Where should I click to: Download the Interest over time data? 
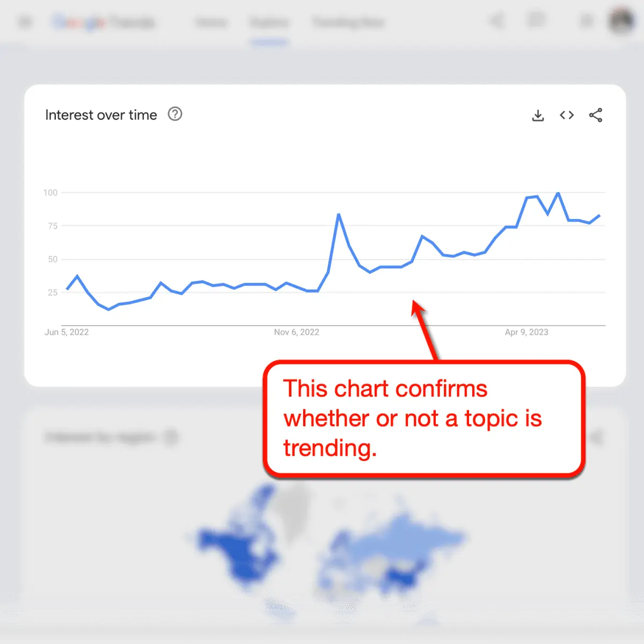[x=538, y=115]
